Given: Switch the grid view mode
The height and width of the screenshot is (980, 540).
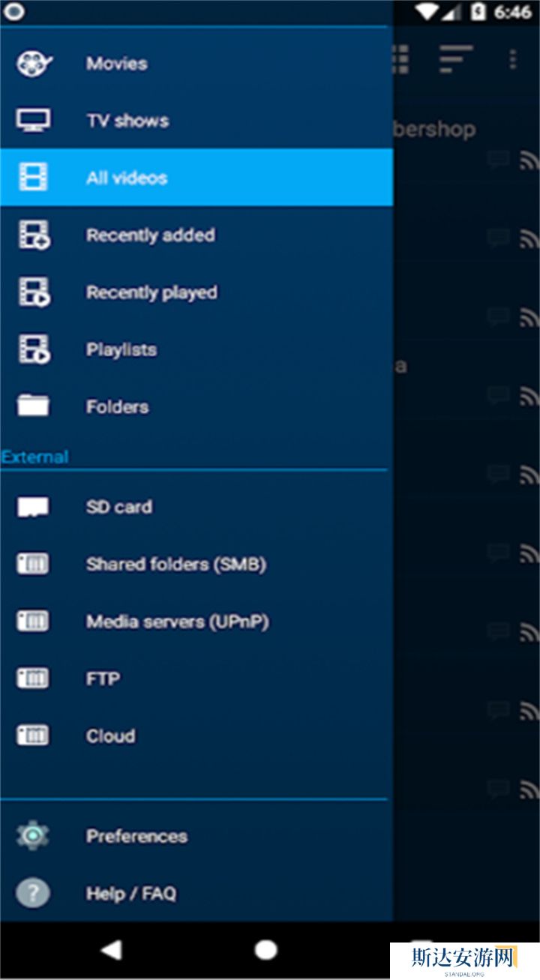Looking at the screenshot, I should click(x=401, y=59).
